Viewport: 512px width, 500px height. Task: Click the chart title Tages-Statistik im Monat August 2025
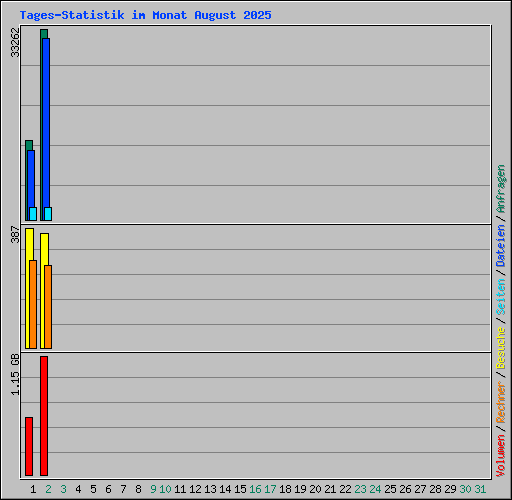coord(145,15)
